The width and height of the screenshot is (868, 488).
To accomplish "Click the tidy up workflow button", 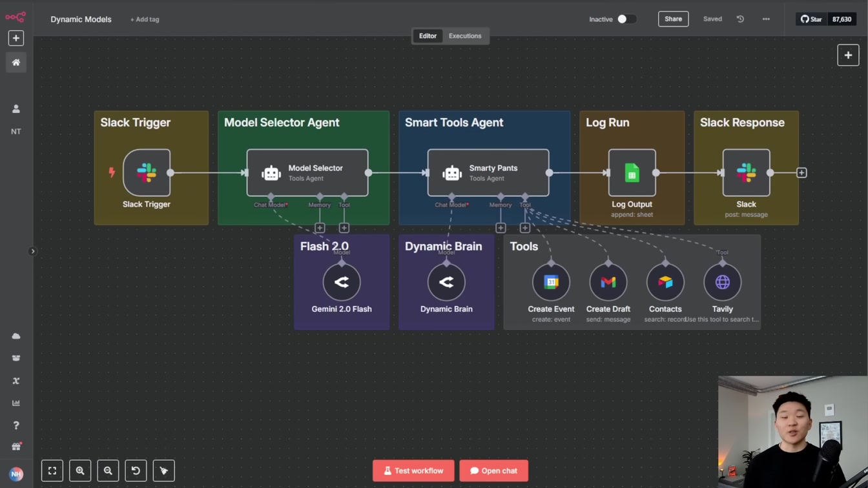I will pos(164,471).
